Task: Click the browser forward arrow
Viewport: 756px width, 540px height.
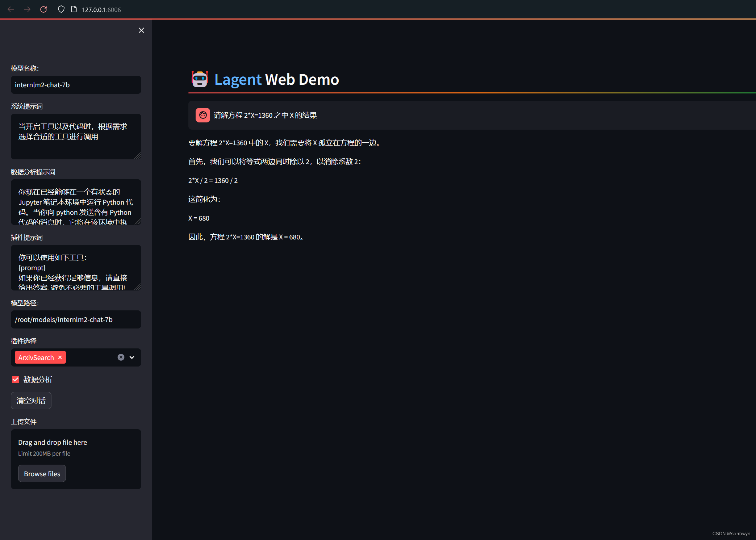Action: click(x=27, y=9)
